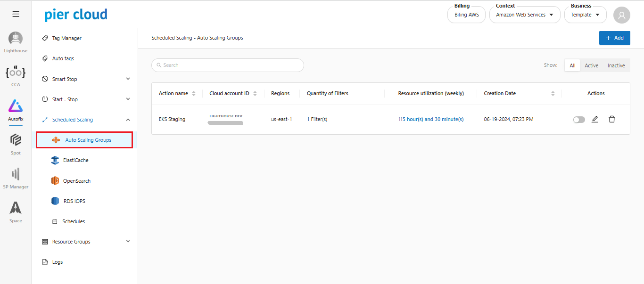Go to the Logs page
The height and width of the screenshot is (284, 644).
tap(57, 262)
